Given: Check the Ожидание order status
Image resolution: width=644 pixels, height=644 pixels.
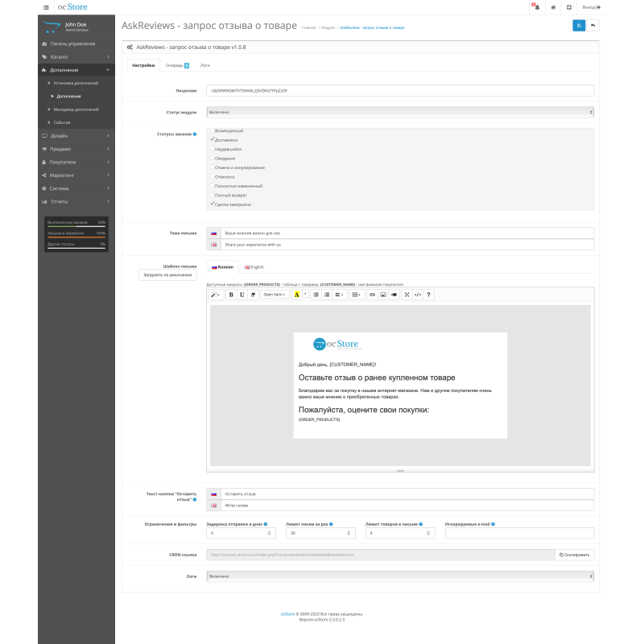Looking at the screenshot, I should [213, 158].
